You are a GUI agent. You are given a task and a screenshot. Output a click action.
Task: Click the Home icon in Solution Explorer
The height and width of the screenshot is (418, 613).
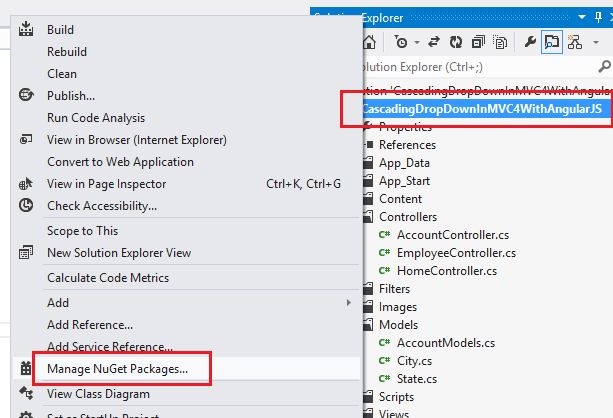(x=370, y=43)
